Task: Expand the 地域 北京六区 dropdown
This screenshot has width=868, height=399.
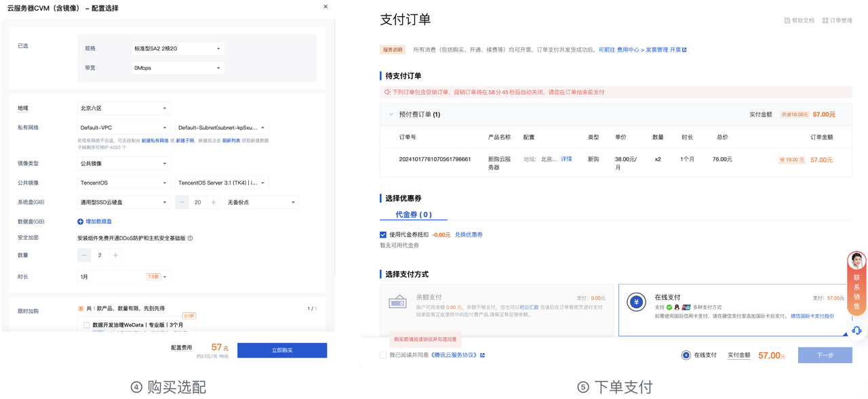Action: (123, 108)
